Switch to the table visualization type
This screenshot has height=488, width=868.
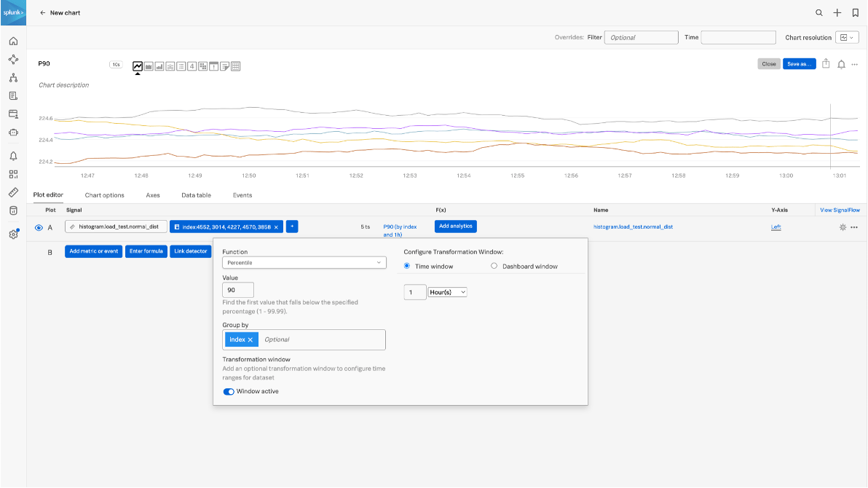(x=236, y=66)
